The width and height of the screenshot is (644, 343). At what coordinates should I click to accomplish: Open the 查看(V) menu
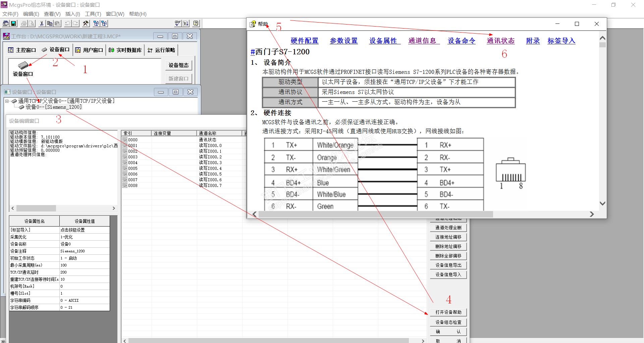point(52,14)
